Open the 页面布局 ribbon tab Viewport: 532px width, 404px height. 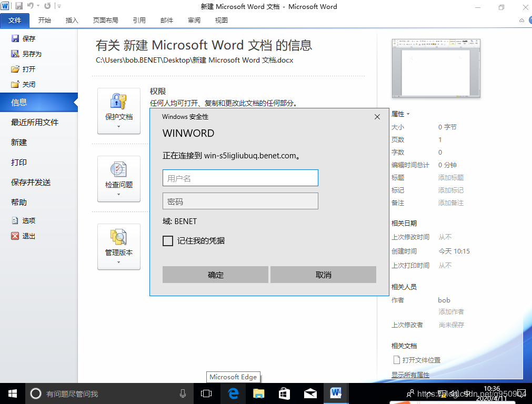(106, 21)
